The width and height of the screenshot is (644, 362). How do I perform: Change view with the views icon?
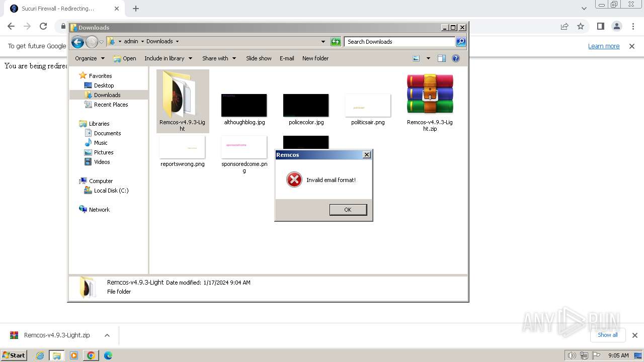(x=416, y=58)
